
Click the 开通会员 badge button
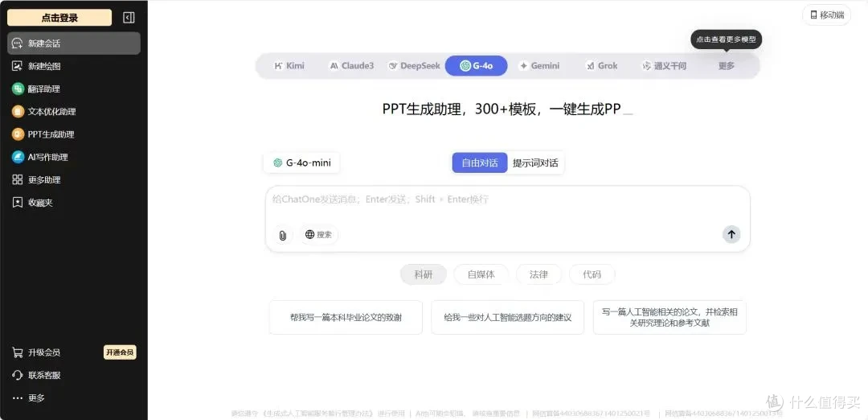click(120, 352)
